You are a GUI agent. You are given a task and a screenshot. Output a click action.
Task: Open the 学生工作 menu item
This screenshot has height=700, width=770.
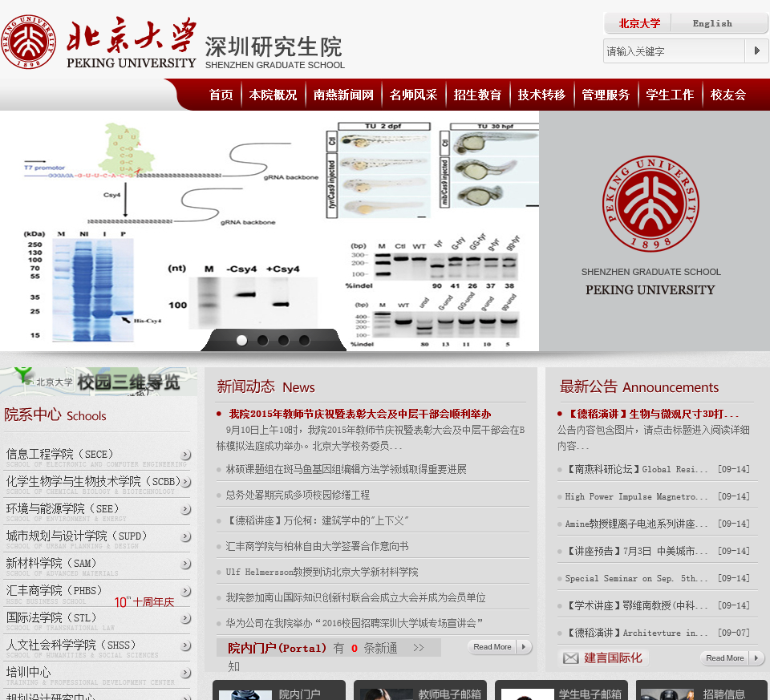pos(670,95)
